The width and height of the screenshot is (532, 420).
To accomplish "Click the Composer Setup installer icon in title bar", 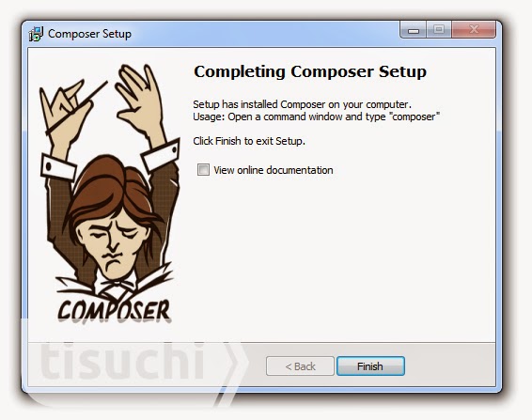I will coord(36,34).
